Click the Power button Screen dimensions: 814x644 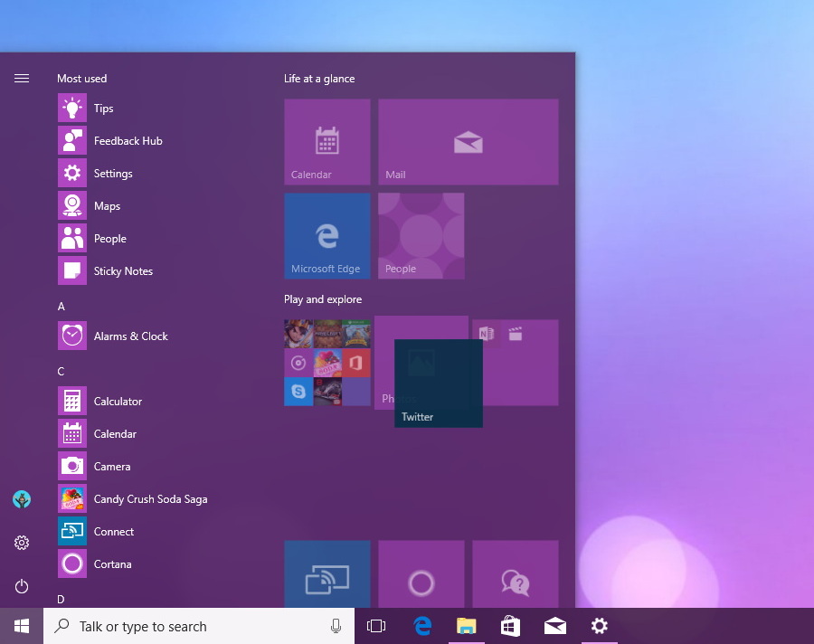(22, 586)
